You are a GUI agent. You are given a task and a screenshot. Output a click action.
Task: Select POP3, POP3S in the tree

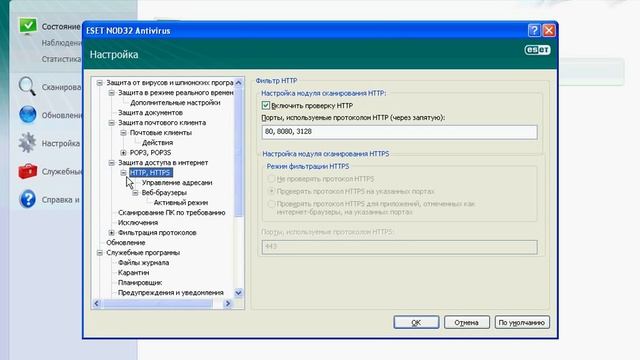(x=150, y=153)
